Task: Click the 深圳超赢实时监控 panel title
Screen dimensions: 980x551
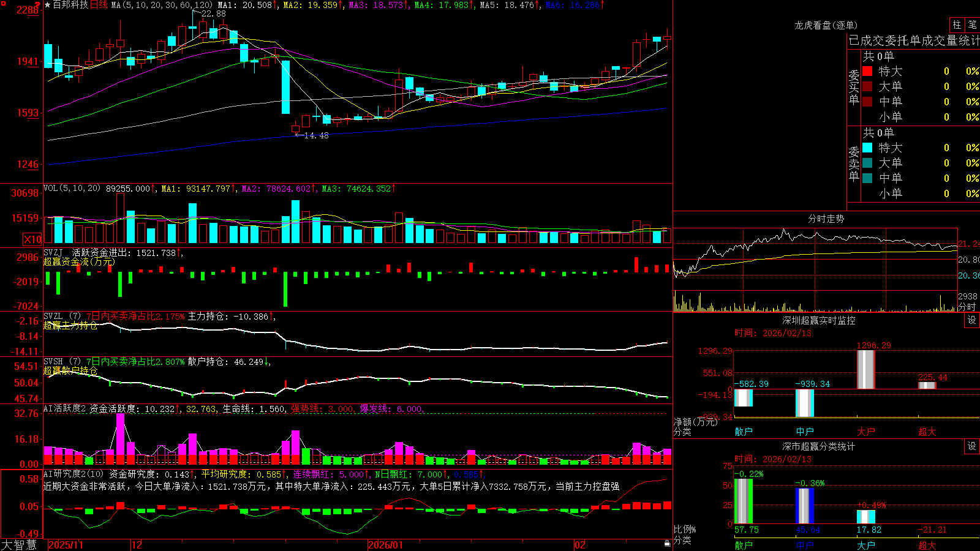Action: [x=819, y=320]
